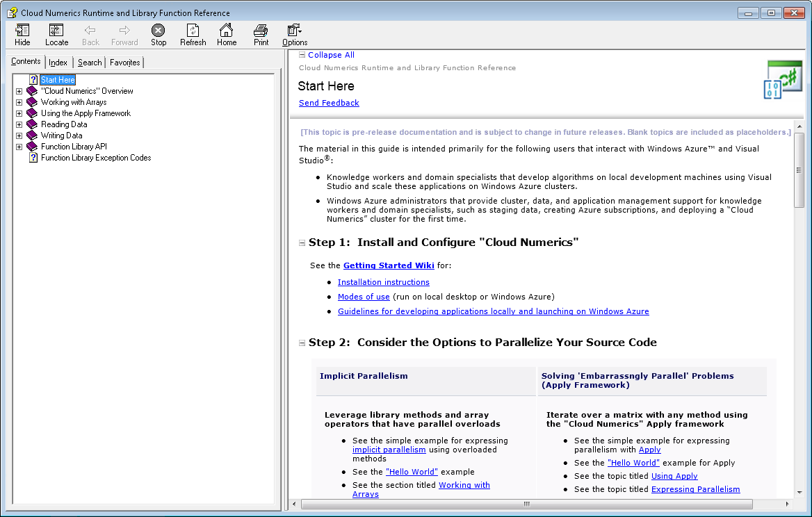812x517 pixels.
Task: Expand the Working with Arrays node
Action: pyautogui.click(x=19, y=102)
